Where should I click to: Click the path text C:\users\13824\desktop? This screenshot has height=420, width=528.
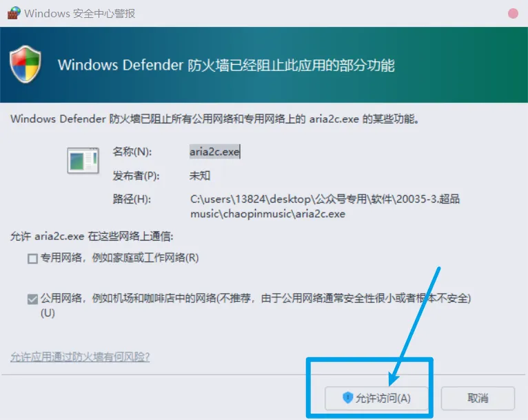point(250,199)
